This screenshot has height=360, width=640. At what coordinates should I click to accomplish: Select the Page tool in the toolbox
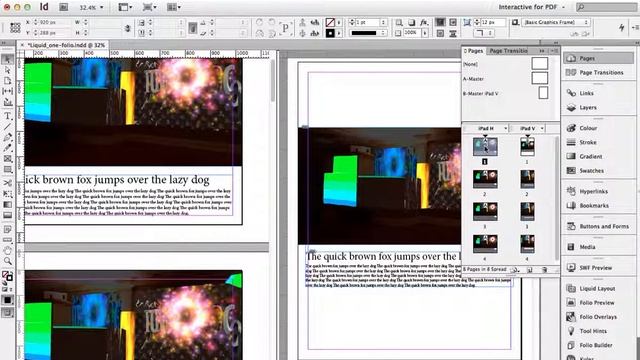click(7, 81)
